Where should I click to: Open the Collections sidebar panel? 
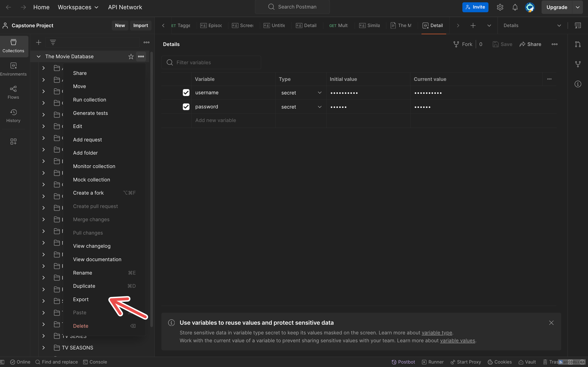(13, 46)
